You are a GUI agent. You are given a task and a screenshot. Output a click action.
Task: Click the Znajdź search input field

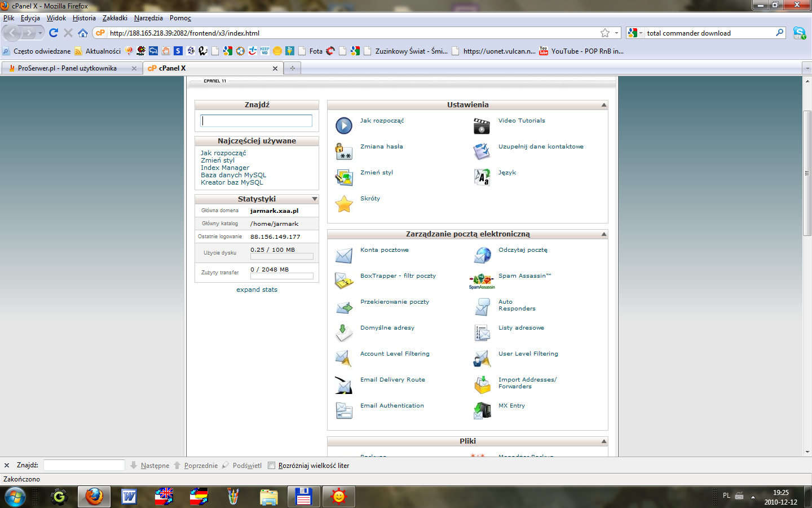click(257, 121)
